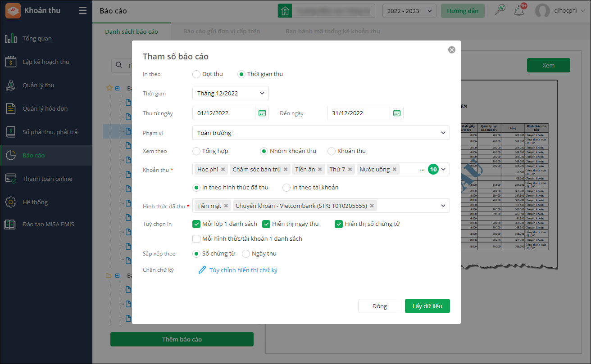Expand the Hình thức đã thu dropdown arrow
Screen dimensions: 591x364
coord(443,206)
